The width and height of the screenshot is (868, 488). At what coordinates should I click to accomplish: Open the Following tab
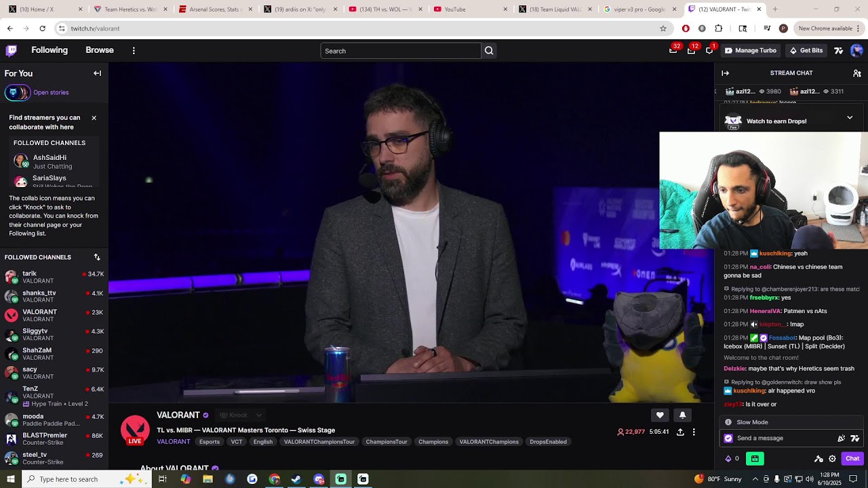[50, 50]
